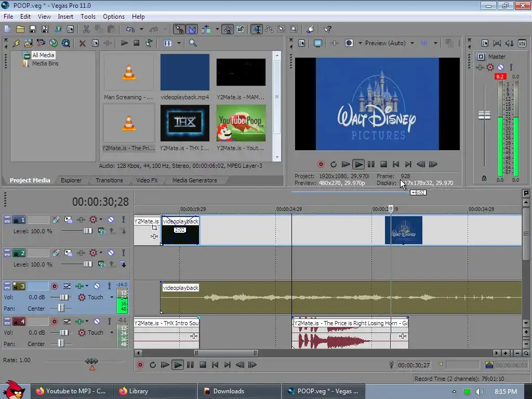This screenshot has width=532, height=399.
Task: Open track 2 Track FX dropdown arrow
Action: (101, 252)
